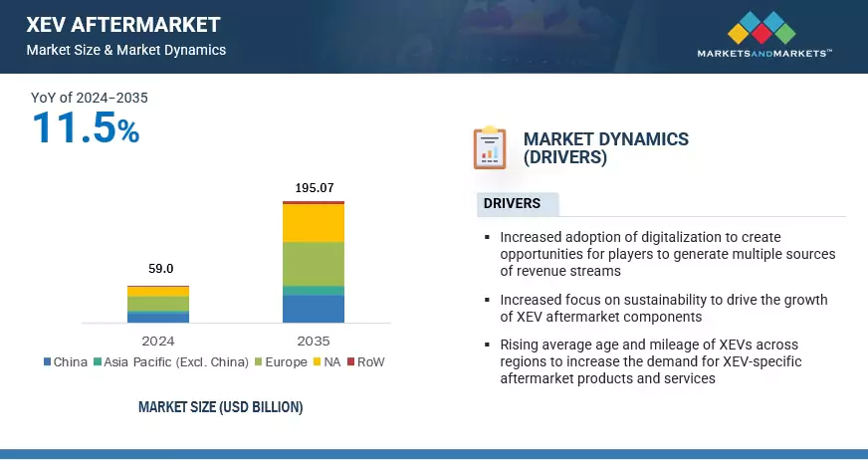The height and width of the screenshot is (462, 868).
Task: Click the blue China legend square
Action: point(48,362)
